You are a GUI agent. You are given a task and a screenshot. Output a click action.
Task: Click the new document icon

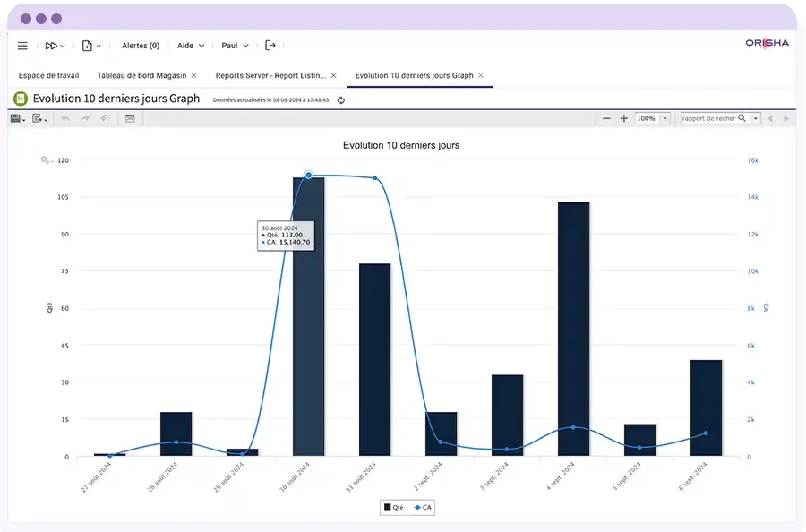[x=87, y=46]
